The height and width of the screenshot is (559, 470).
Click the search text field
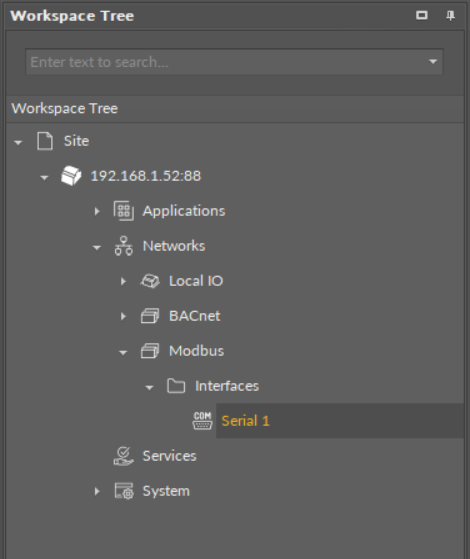coord(234,62)
